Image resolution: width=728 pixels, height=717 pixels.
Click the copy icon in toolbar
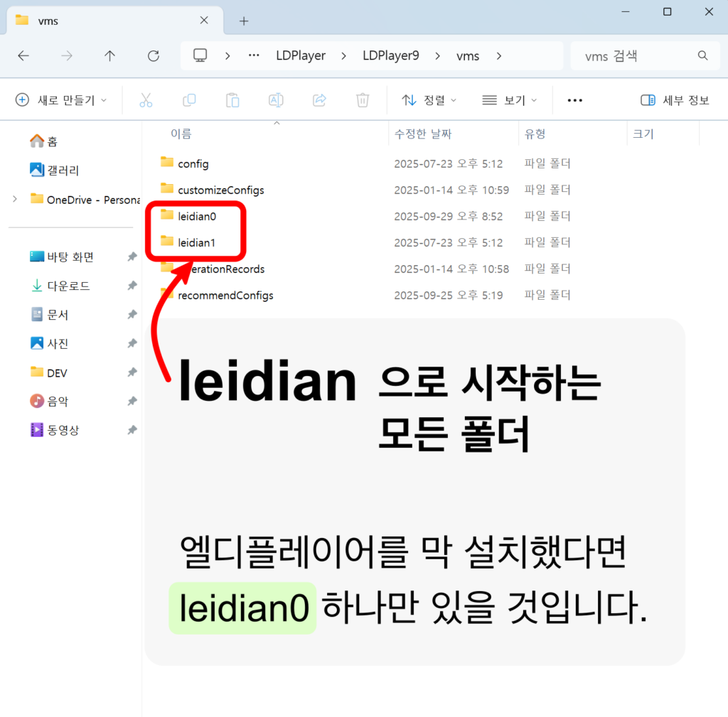click(x=189, y=100)
